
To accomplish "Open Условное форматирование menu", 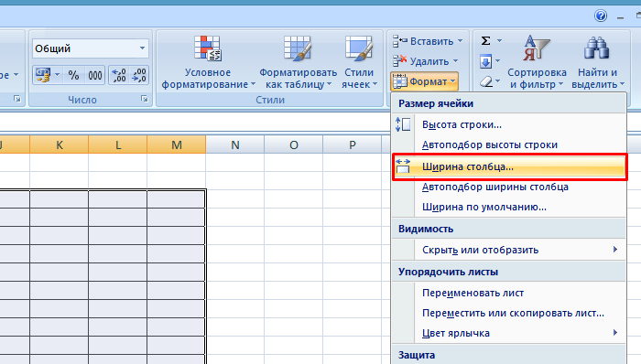I will [208, 62].
